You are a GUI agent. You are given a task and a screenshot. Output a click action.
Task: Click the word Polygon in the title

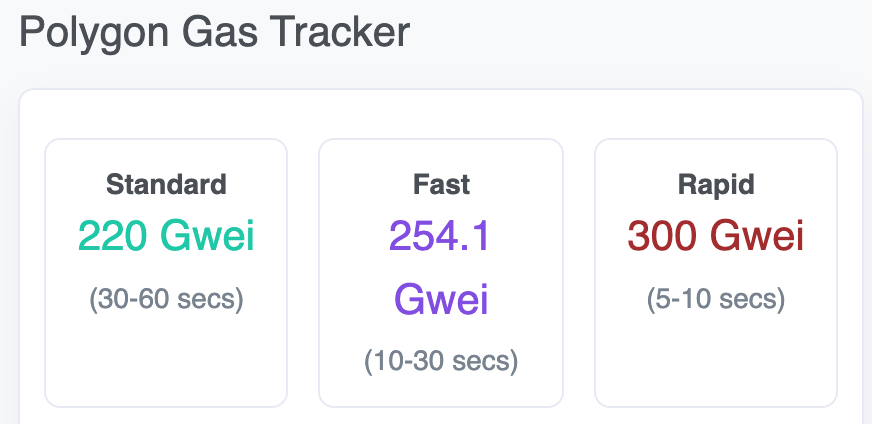pyautogui.click(x=93, y=33)
